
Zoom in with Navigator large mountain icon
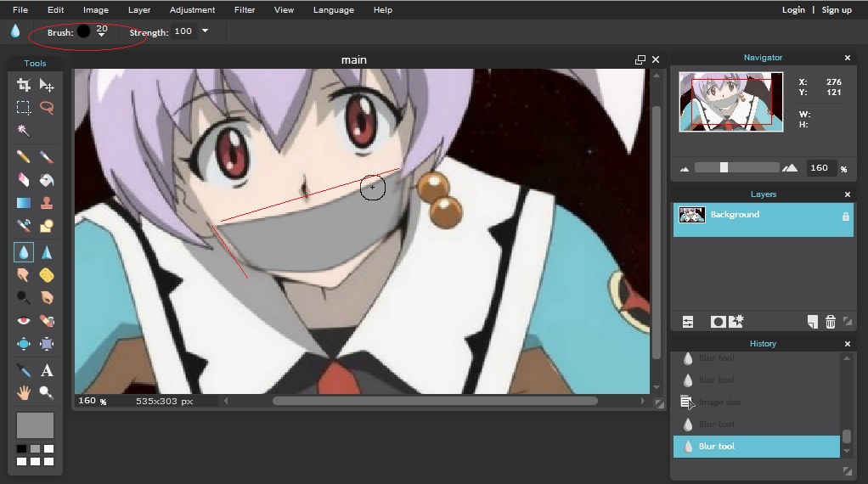pos(790,167)
